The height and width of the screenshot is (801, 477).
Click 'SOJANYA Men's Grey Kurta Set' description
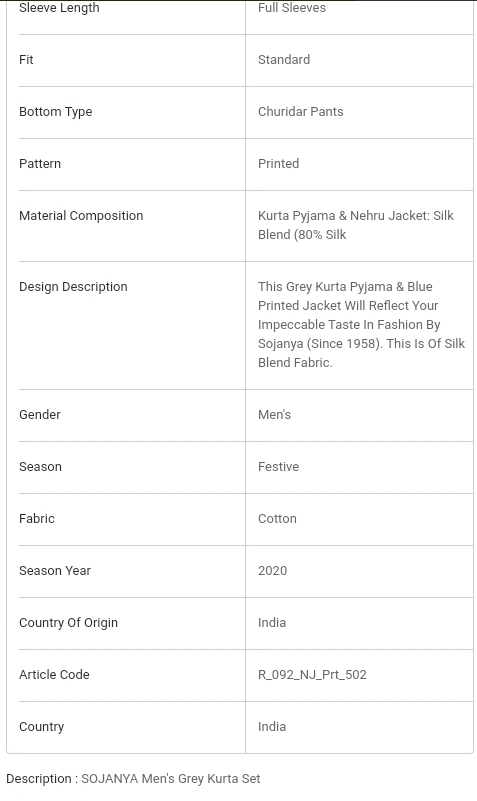pos(171,779)
